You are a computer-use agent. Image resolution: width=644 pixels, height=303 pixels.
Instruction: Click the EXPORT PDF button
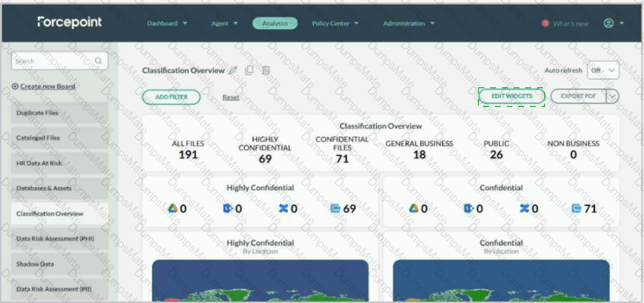click(578, 96)
